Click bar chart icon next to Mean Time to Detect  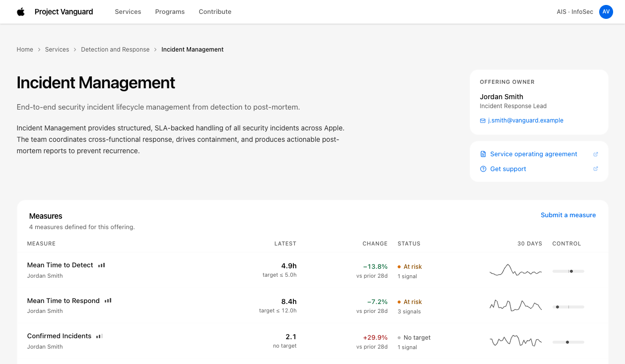(x=101, y=265)
